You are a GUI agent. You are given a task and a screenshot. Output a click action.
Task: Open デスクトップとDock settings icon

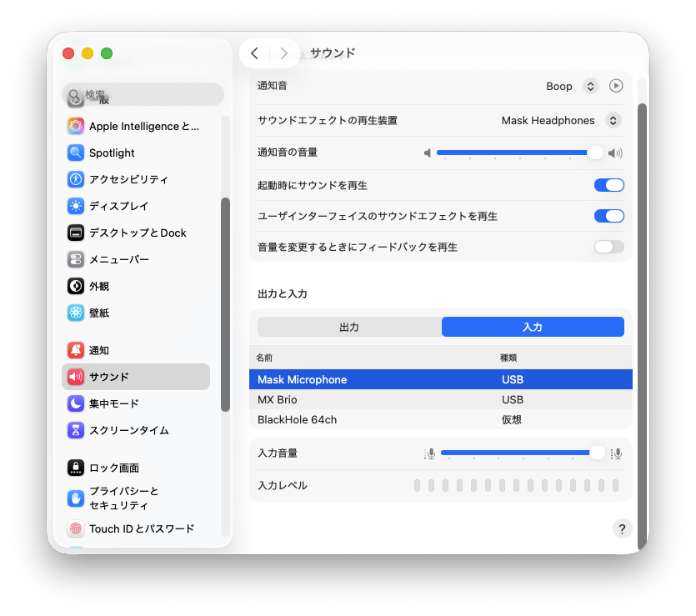76,233
